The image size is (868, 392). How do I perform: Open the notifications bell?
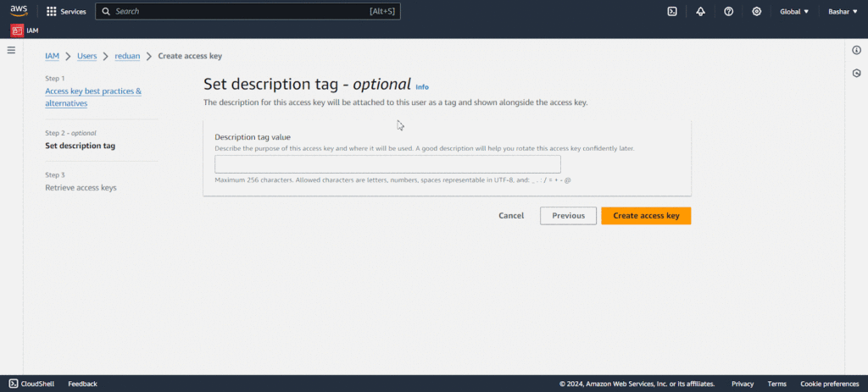[x=700, y=12]
